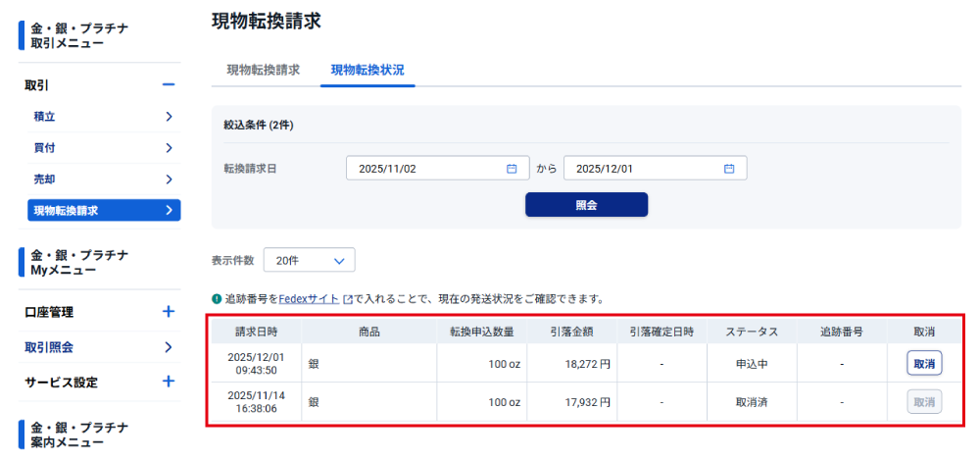Screen dimensions: 980x461
Task: Open calendar picker for start date 2025/11/02
Action: [x=511, y=169]
